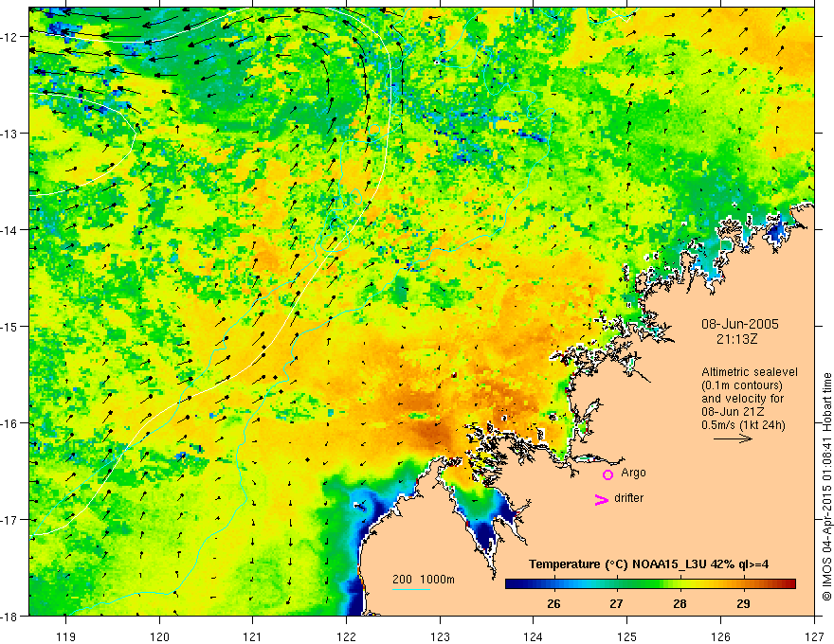This screenshot has height=644, width=834.
Task: Click longitude axis label 127
Action: click(814, 636)
